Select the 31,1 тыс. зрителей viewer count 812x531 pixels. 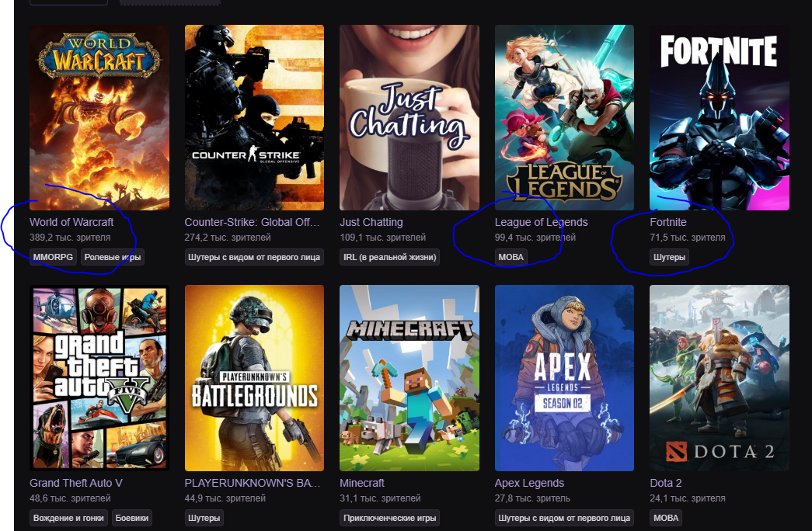[380, 498]
